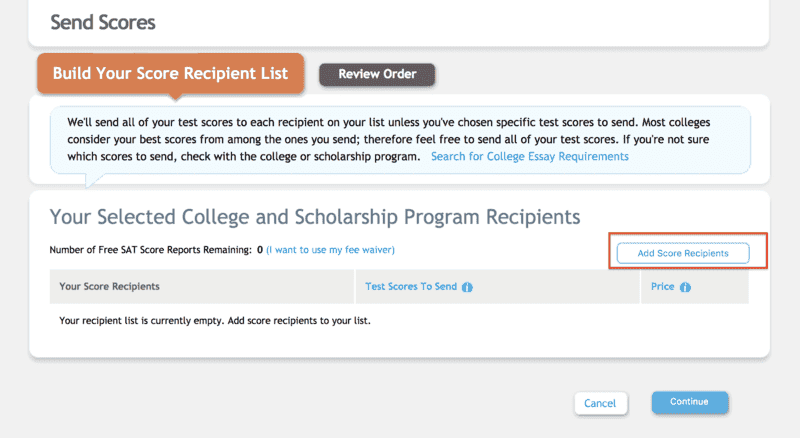
Task: Click the Your Selected College and Scholarship heading
Action: (315, 216)
